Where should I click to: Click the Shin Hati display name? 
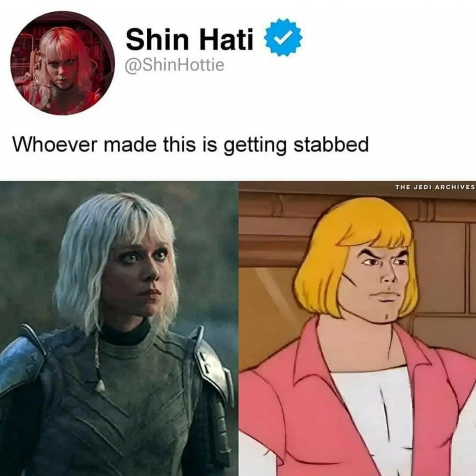pos(190,40)
